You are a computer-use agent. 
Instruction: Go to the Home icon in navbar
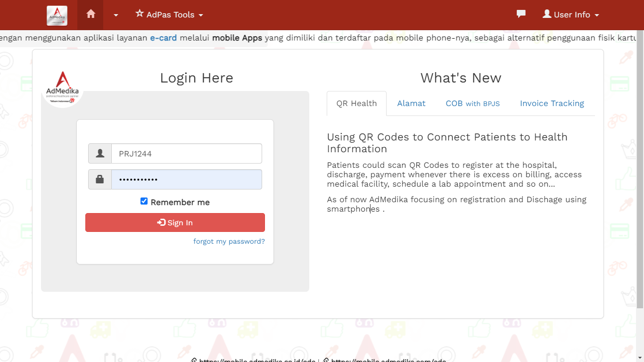pos(91,15)
